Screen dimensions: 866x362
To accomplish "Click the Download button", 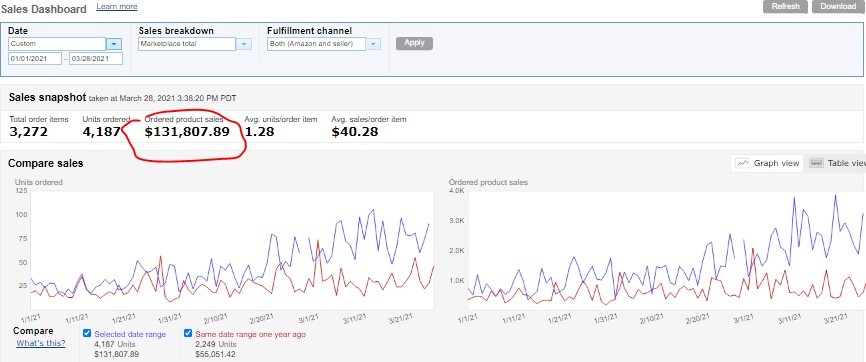I will click(x=838, y=7).
